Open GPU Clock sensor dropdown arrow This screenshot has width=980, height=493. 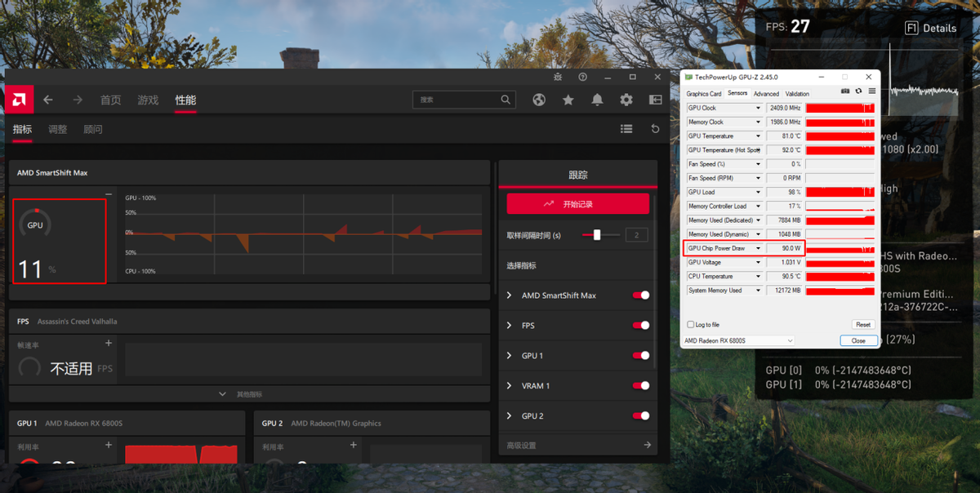click(x=758, y=108)
